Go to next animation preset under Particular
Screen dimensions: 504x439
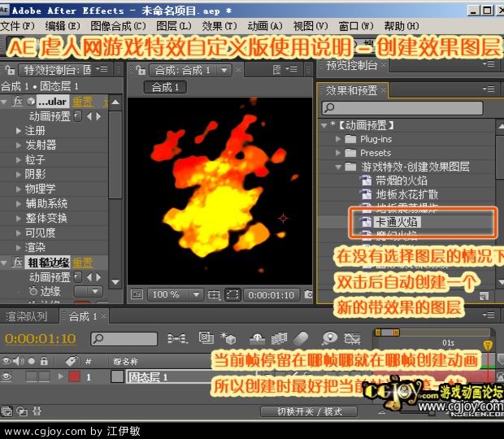(x=98, y=116)
